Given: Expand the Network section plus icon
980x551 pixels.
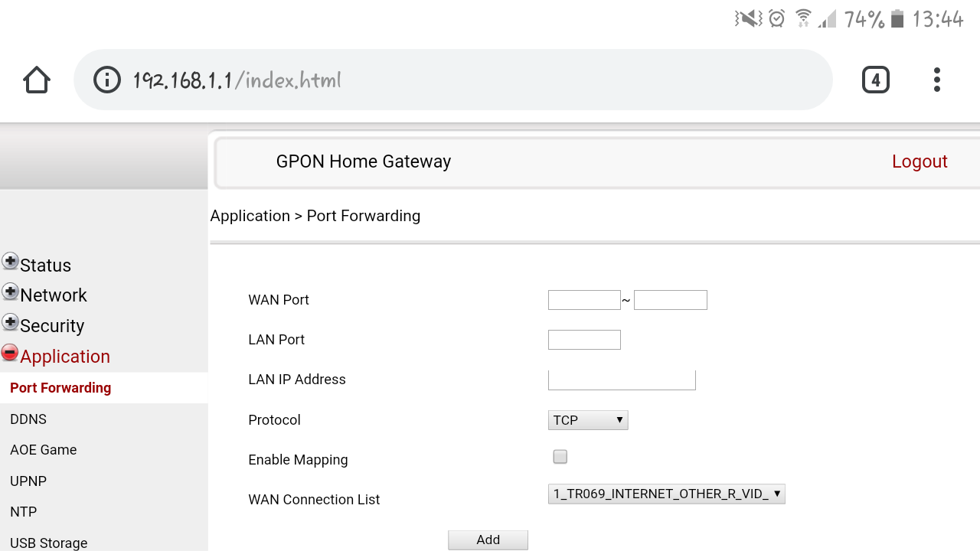Looking at the screenshot, I should (11, 292).
